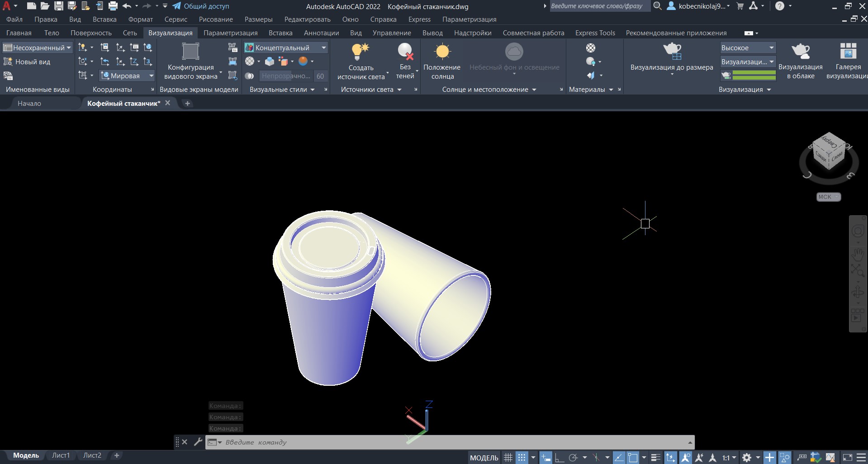Click the Viewport configuration icon

click(190, 52)
